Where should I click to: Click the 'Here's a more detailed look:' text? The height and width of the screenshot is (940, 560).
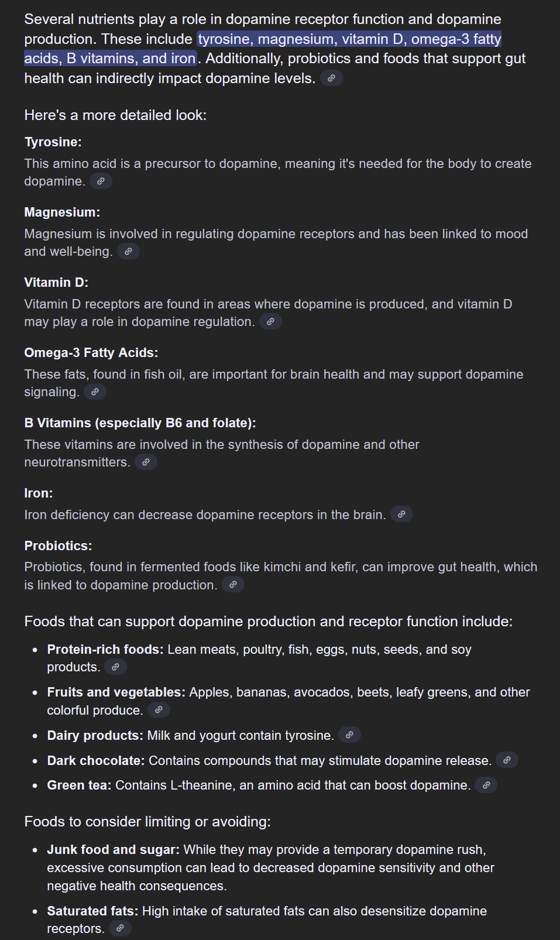(115, 115)
